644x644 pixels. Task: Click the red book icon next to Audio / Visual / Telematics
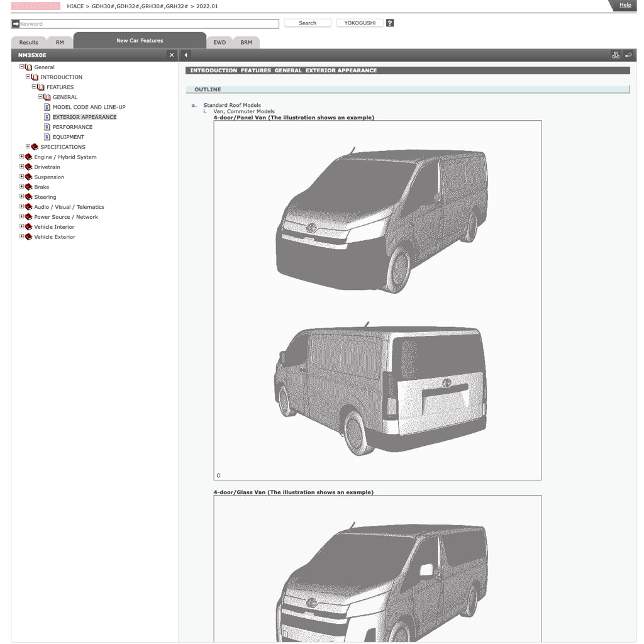28,206
